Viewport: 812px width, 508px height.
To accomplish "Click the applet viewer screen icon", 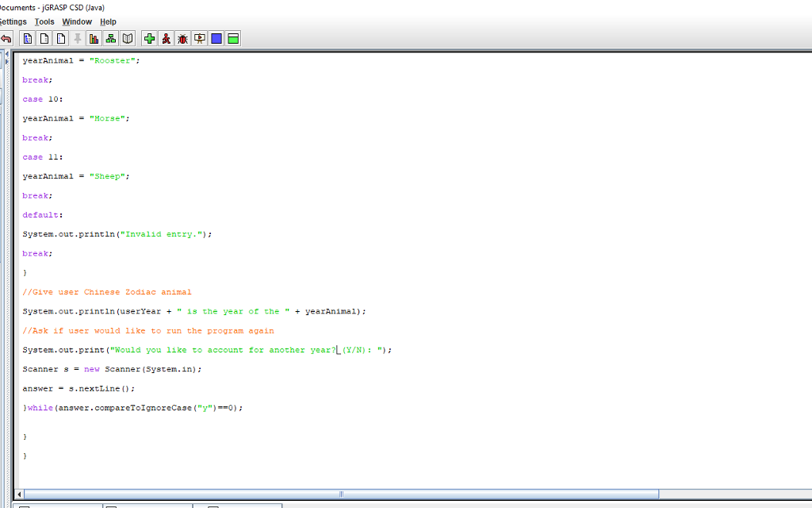I will (199, 38).
